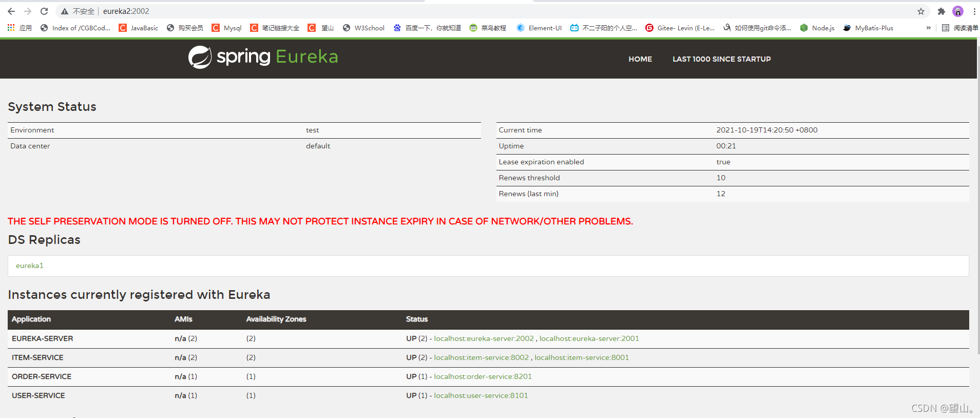Open the Apps grid bookmark
The height and width of the screenshot is (418, 980).
20,28
